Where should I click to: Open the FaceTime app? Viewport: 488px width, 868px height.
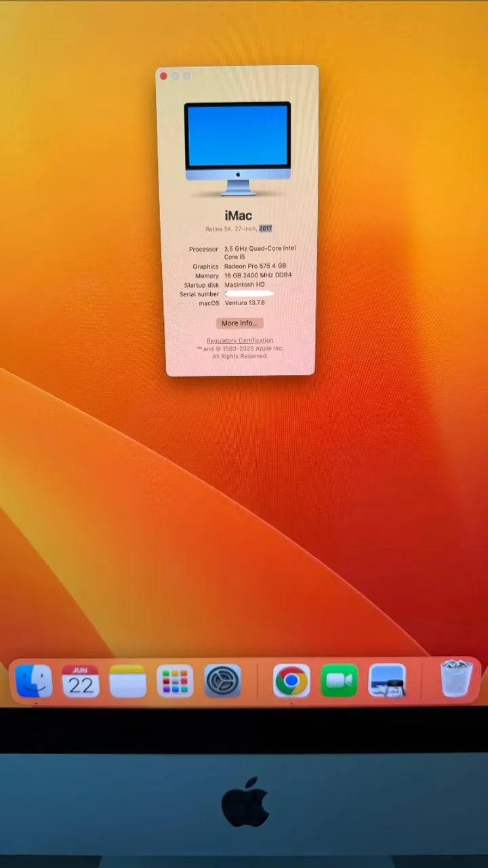pos(339,681)
